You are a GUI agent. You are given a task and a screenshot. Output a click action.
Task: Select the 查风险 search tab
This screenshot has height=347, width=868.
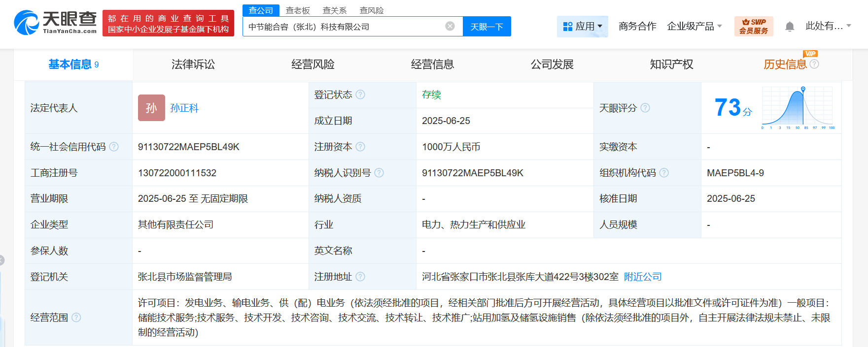[x=372, y=10]
